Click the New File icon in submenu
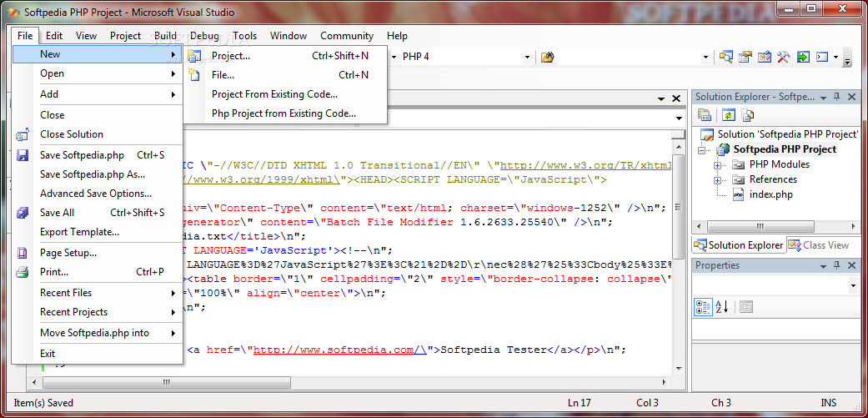Screen dimensions: 868x418 click(193, 75)
